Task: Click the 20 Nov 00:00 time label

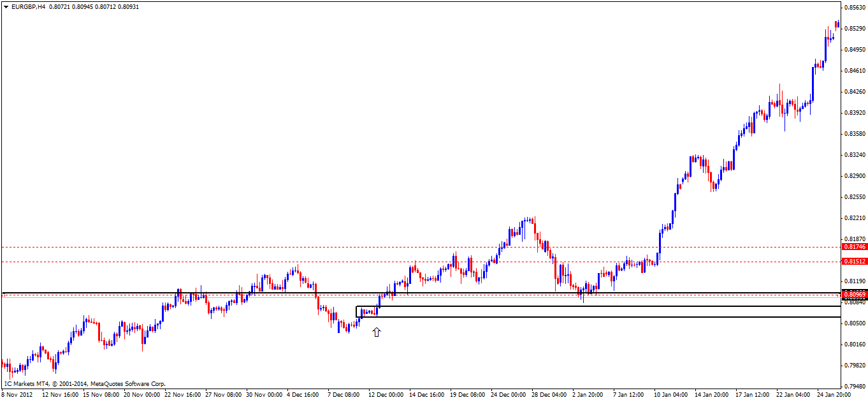Action: tap(143, 395)
